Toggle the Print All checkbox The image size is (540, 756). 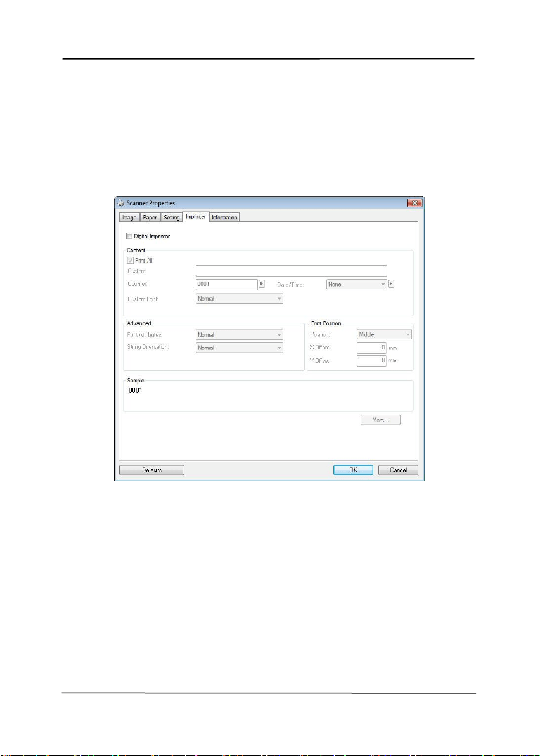130,261
